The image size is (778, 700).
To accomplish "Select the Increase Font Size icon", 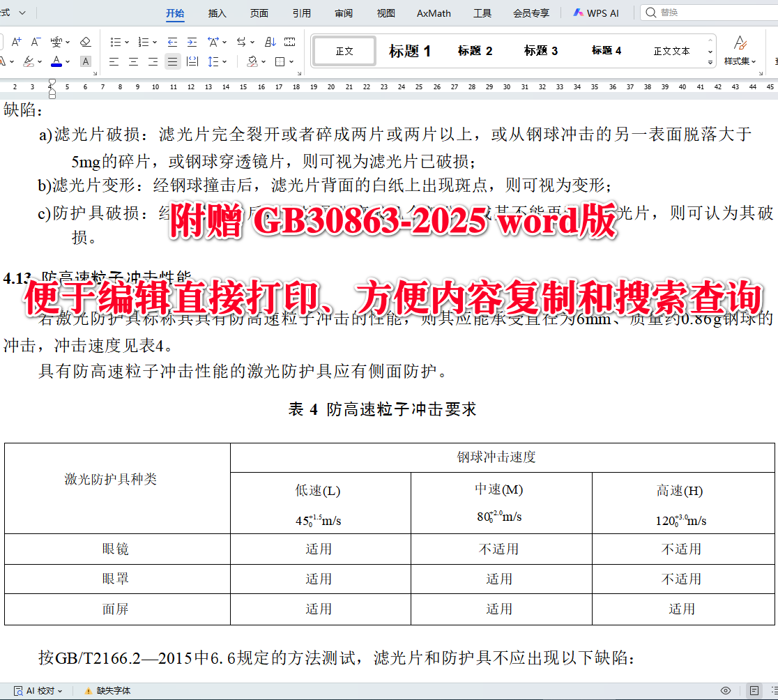I will pos(15,41).
